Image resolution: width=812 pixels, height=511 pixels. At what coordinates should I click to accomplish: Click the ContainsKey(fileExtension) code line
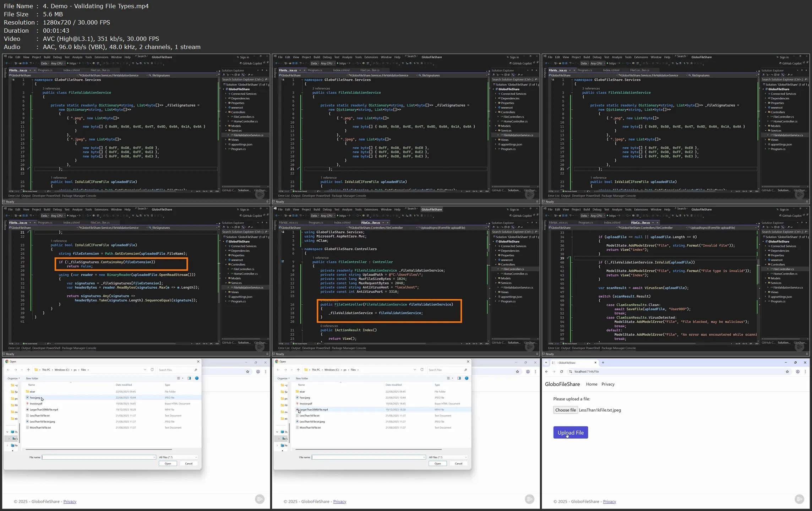coord(107,262)
